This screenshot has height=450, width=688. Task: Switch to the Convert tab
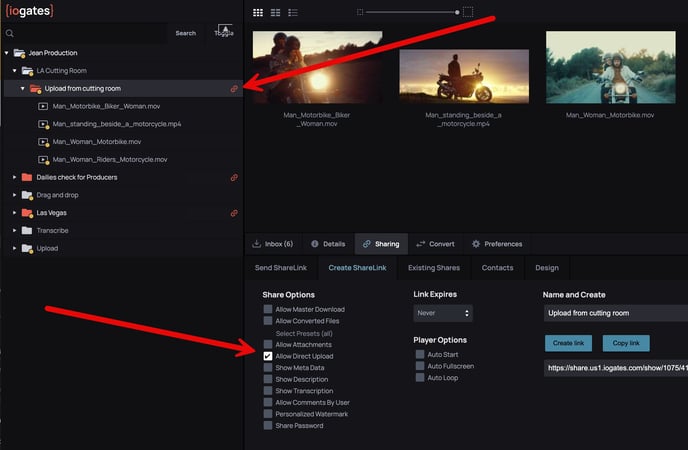point(436,243)
